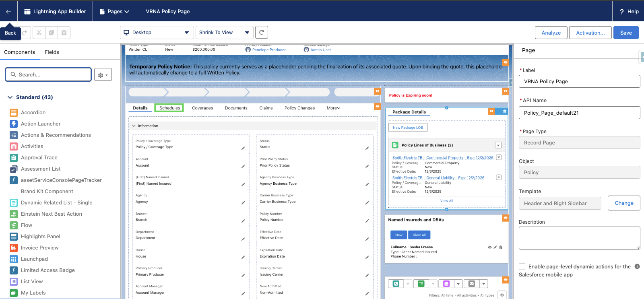Click the eye icon for Sasha Freese
The width and height of the screenshot is (644, 299).
(x=490, y=247)
